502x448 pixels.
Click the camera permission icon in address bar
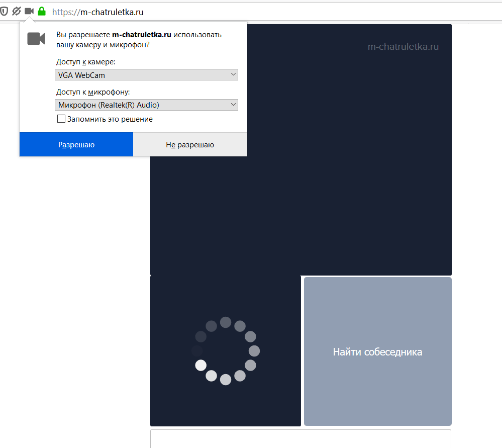[x=29, y=11]
